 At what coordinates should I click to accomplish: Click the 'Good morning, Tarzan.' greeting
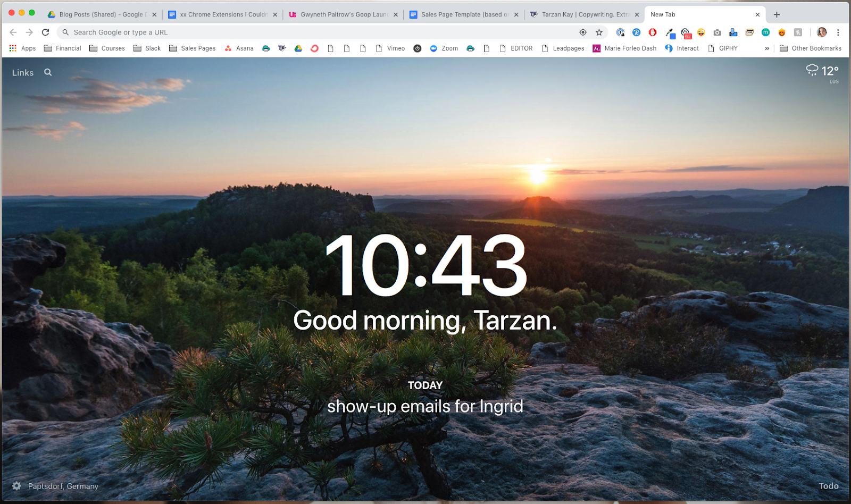pos(425,321)
